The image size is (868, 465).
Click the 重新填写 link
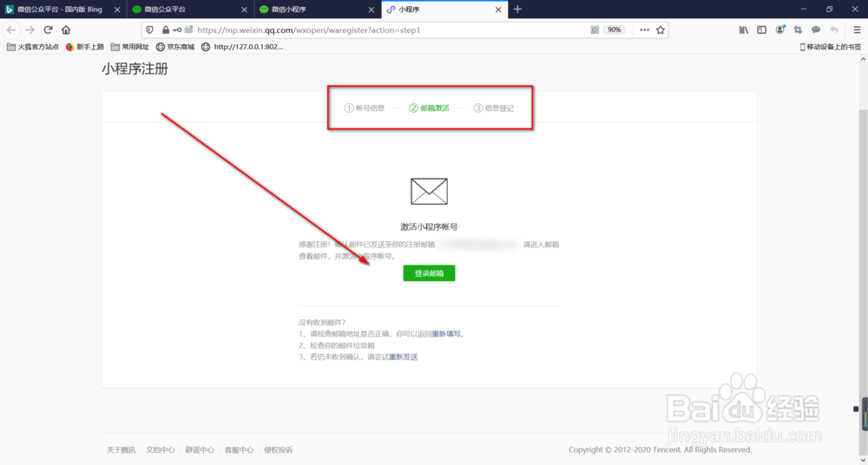446,334
